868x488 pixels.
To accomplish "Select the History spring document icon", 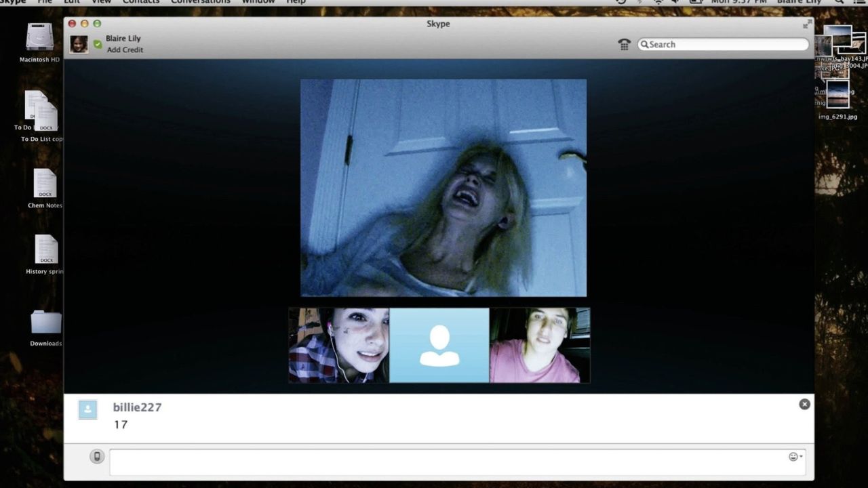I will click(46, 249).
